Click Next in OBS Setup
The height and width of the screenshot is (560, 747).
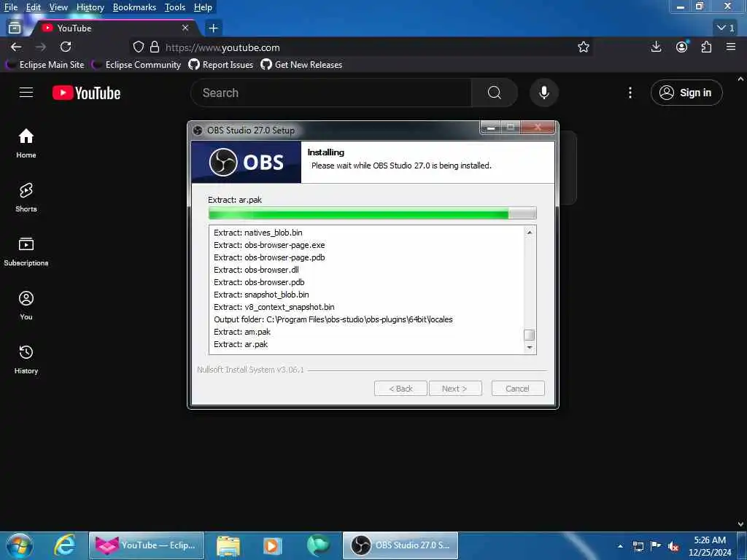455,389
